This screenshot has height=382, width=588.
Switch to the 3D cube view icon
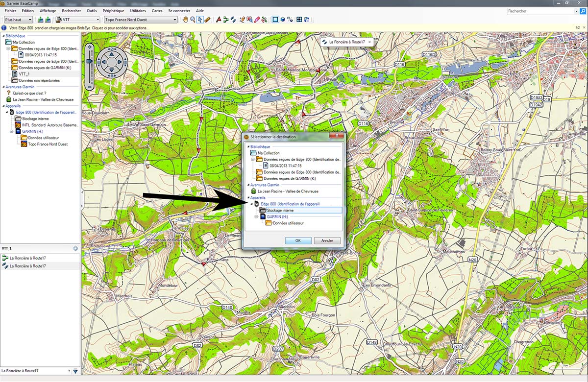click(x=284, y=20)
